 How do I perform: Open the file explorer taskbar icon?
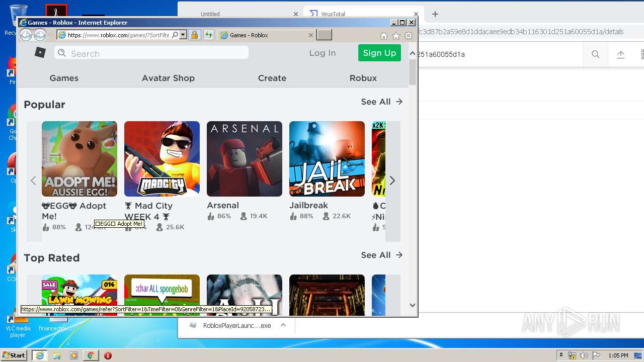pyautogui.click(x=57, y=355)
